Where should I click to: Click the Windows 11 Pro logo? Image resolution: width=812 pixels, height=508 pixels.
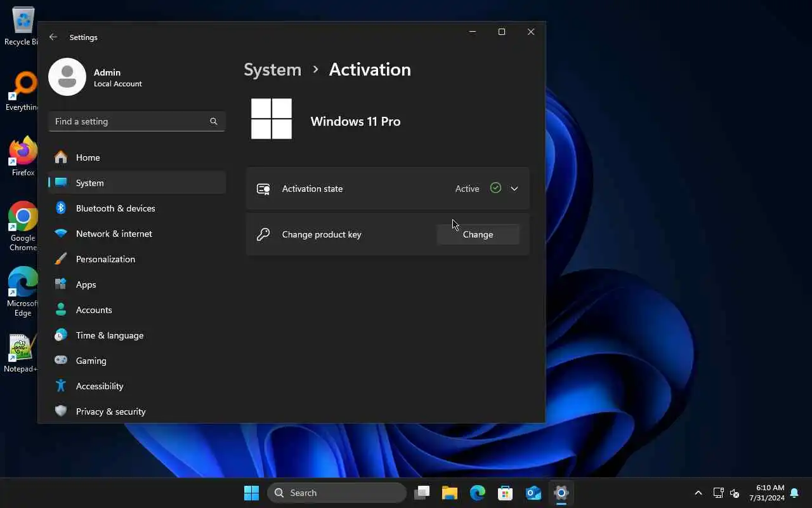[272, 119]
